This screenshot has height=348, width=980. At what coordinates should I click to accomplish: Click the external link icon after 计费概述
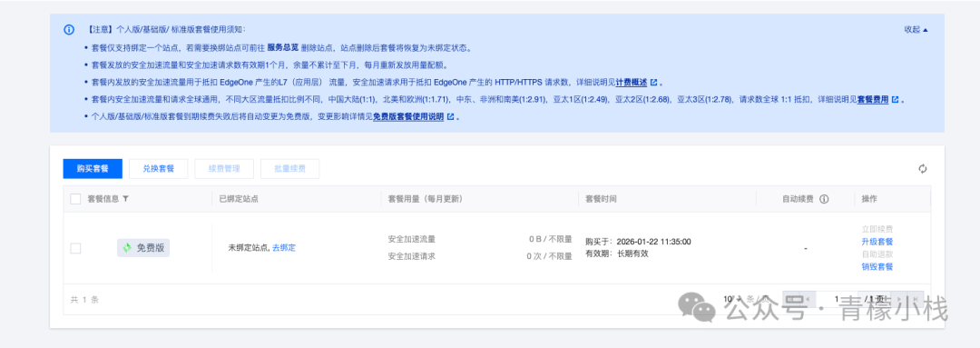click(653, 83)
